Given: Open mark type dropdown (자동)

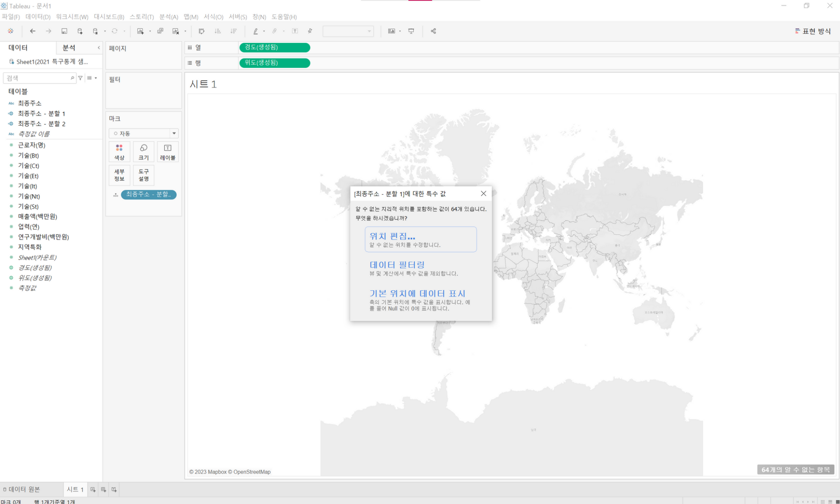Looking at the screenshot, I should [x=143, y=133].
